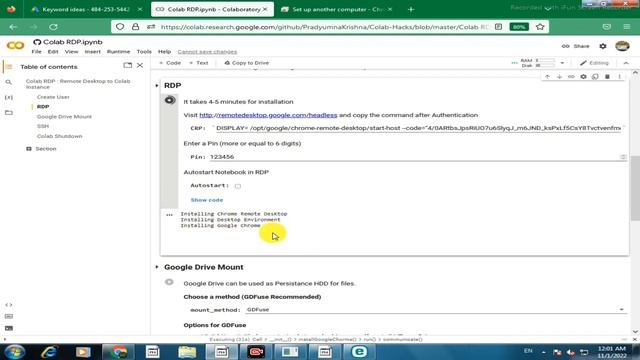
Task: Move cell up with arrow icon
Action: (547, 77)
